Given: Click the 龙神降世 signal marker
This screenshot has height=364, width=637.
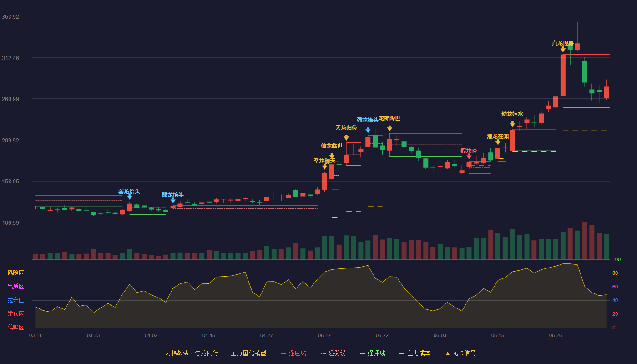Looking at the screenshot, I should tap(389, 128).
